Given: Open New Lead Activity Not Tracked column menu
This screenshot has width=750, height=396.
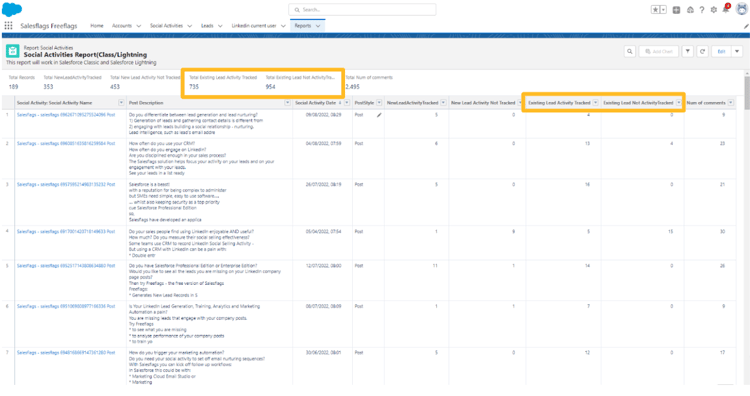Looking at the screenshot, I should click(520, 103).
